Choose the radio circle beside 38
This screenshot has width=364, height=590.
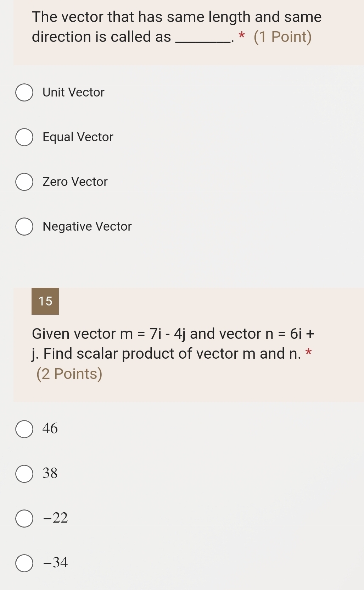[24, 474]
